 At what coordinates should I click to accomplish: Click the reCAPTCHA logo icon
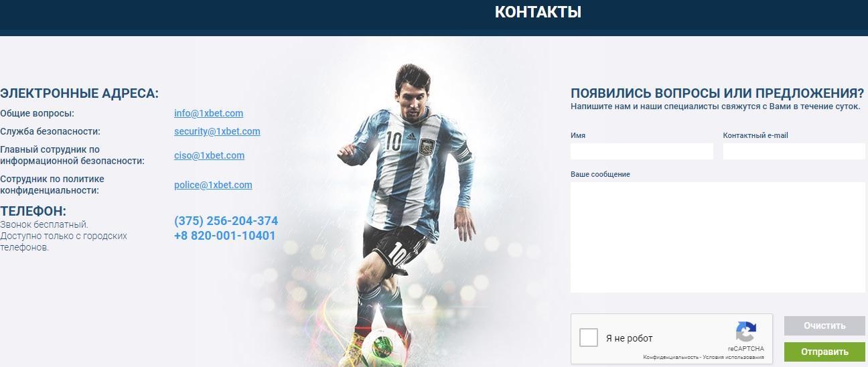745,333
